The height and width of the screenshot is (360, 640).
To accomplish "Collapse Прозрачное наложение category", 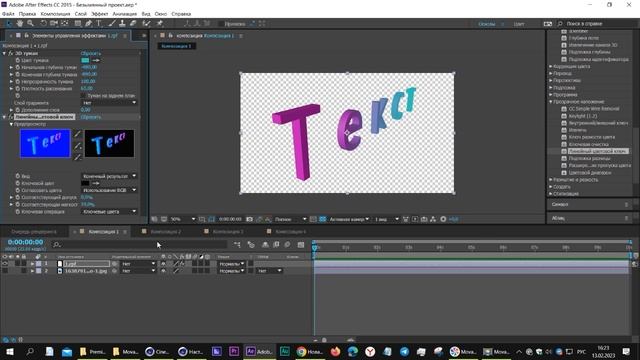I will point(551,102).
